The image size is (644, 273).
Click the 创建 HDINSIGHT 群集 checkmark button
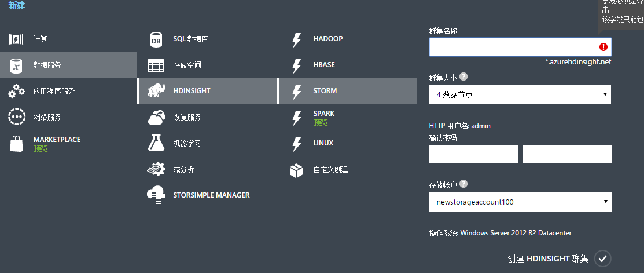coord(603,259)
